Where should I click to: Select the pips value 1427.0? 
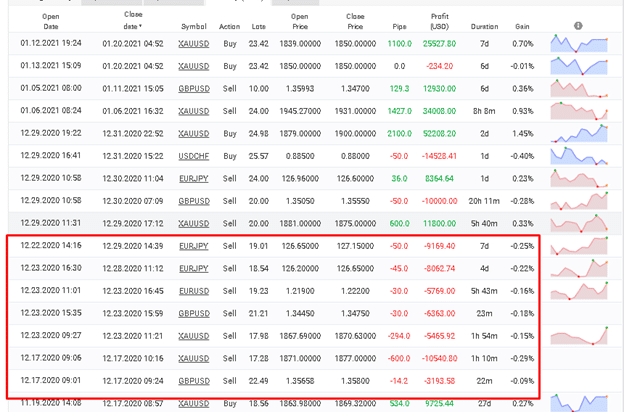[x=399, y=111]
